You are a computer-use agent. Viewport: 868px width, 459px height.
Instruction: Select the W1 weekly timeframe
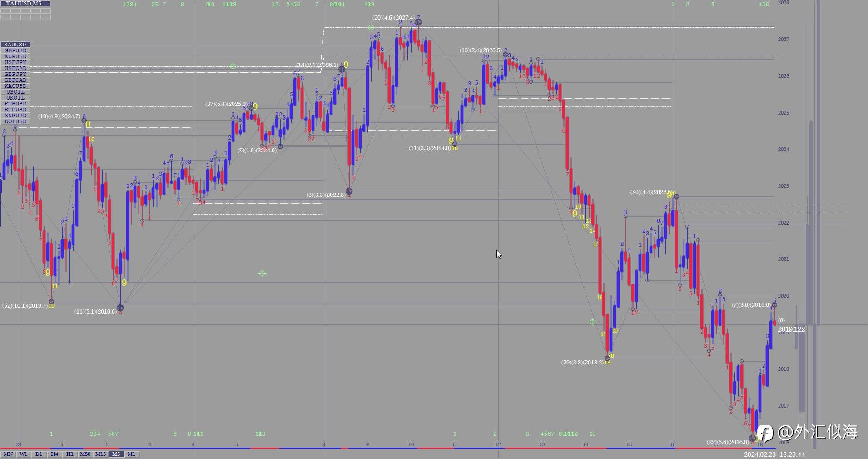coord(24,454)
